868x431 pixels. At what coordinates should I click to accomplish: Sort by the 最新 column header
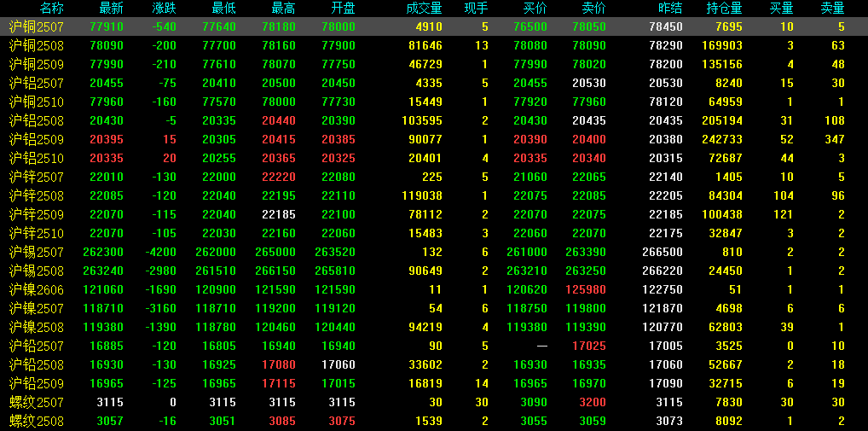pyautogui.click(x=111, y=9)
